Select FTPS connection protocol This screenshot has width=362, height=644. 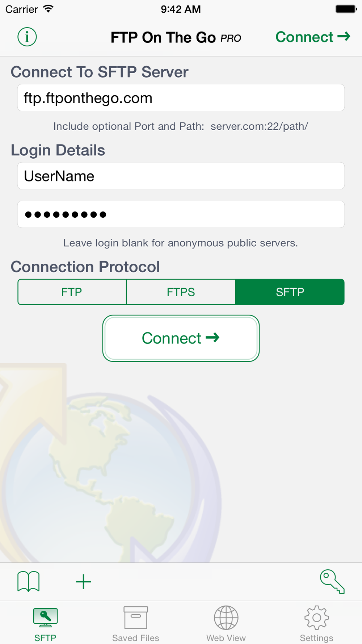click(181, 292)
